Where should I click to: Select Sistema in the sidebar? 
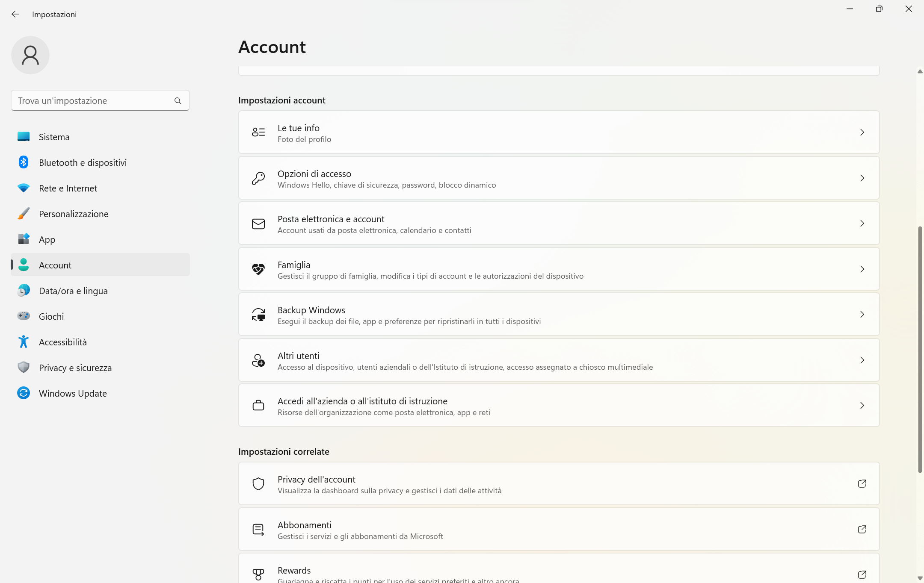(x=54, y=137)
